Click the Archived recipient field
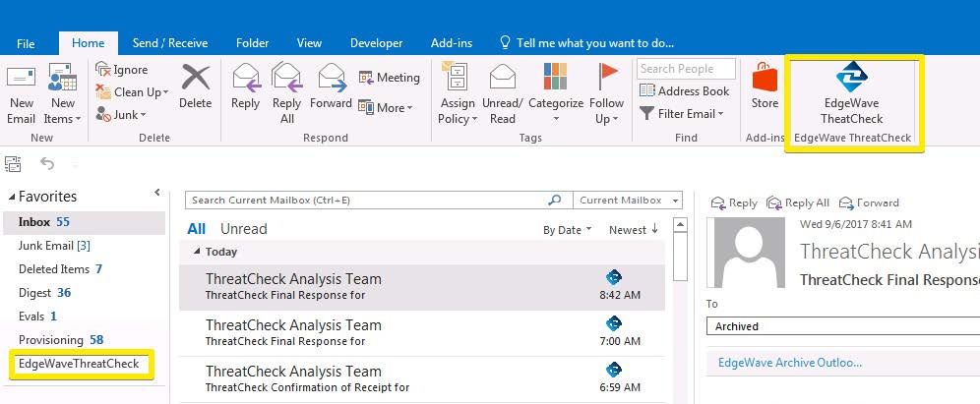This screenshot has width=980, height=404. 843,326
